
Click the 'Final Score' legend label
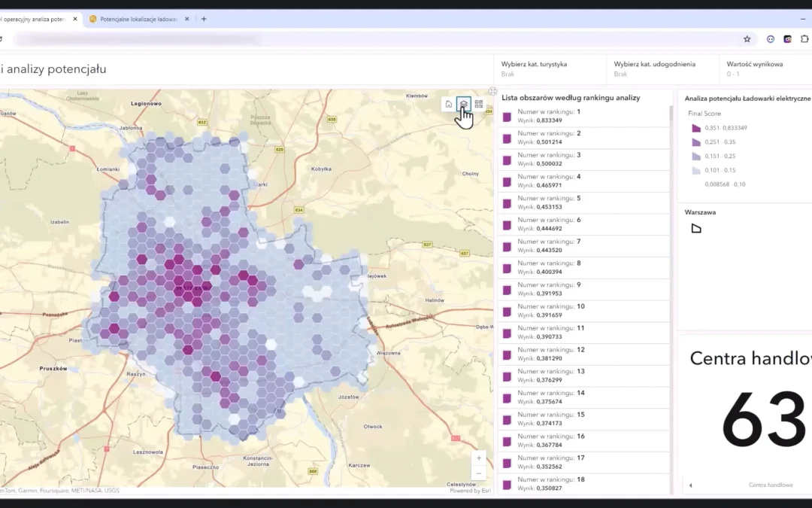coord(704,114)
